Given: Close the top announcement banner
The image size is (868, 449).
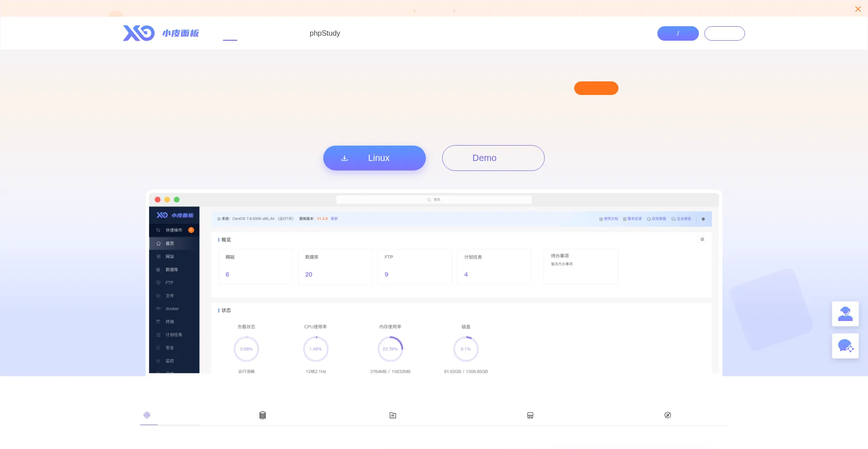Looking at the screenshot, I should [858, 9].
